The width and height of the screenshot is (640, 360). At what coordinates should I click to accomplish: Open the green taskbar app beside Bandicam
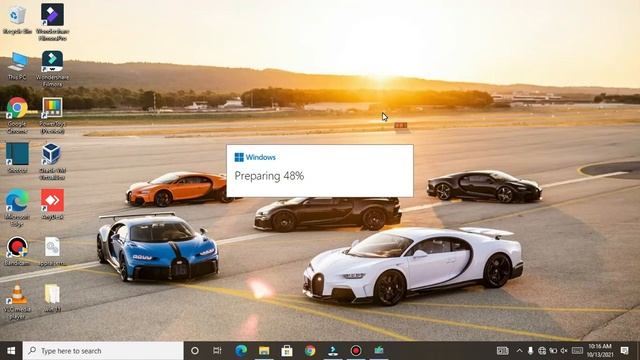point(379,351)
